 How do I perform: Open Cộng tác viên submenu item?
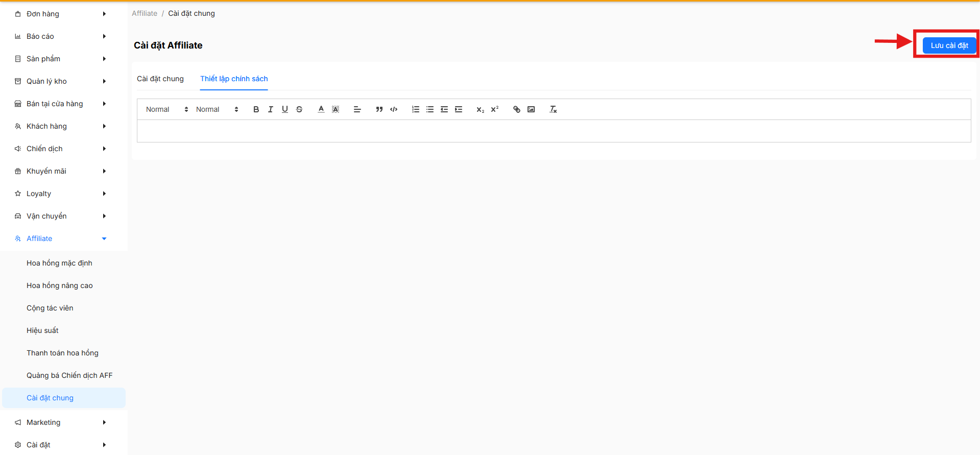coord(50,308)
